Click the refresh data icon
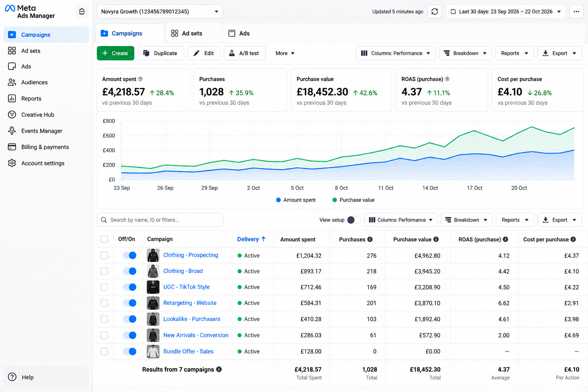Image resolution: width=588 pixels, height=392 pixels. tap(434, 11)
